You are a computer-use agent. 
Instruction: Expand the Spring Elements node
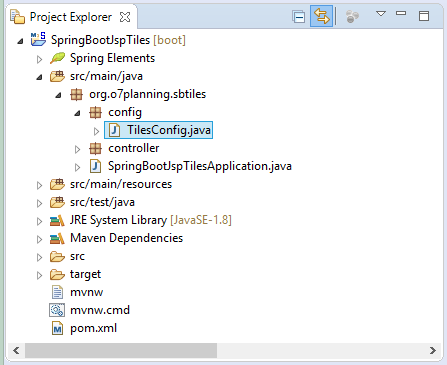tap(39, 59)
